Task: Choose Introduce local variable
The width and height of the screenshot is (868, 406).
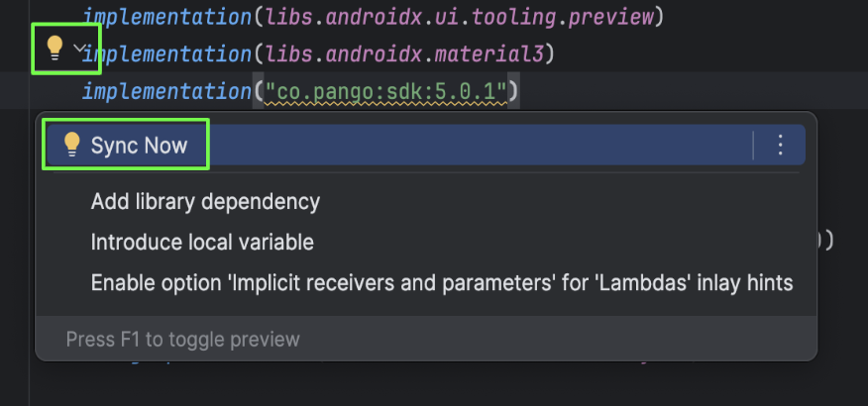Action: [202, 243]
